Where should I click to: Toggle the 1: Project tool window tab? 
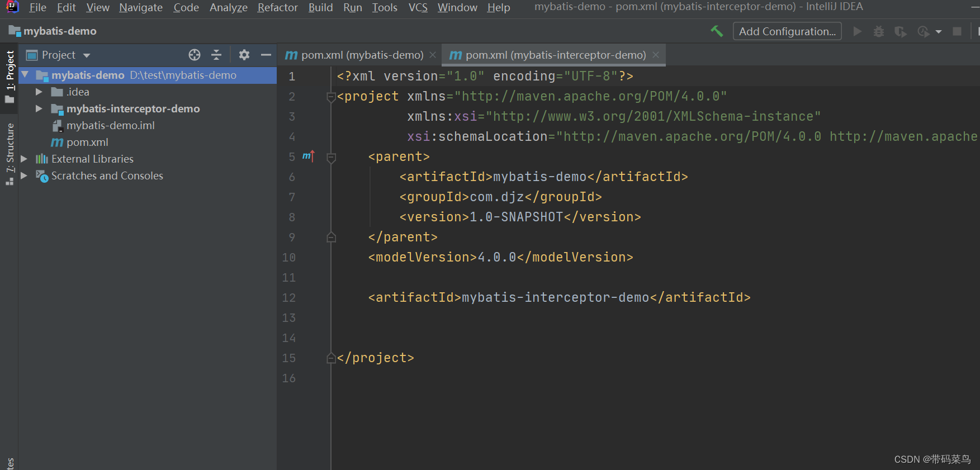tap(10, 77)
